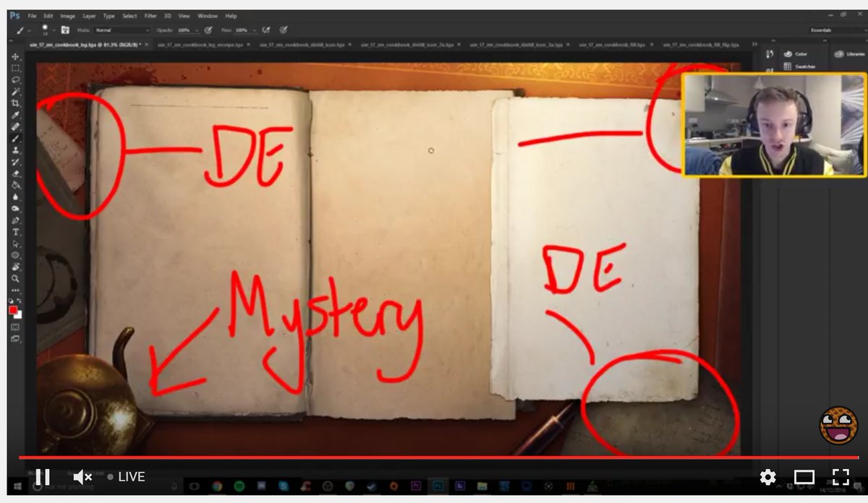Select the Ellipse shape tool
Image resolution: width=868 pixels, height=503 pixels.
click(16, 255)
